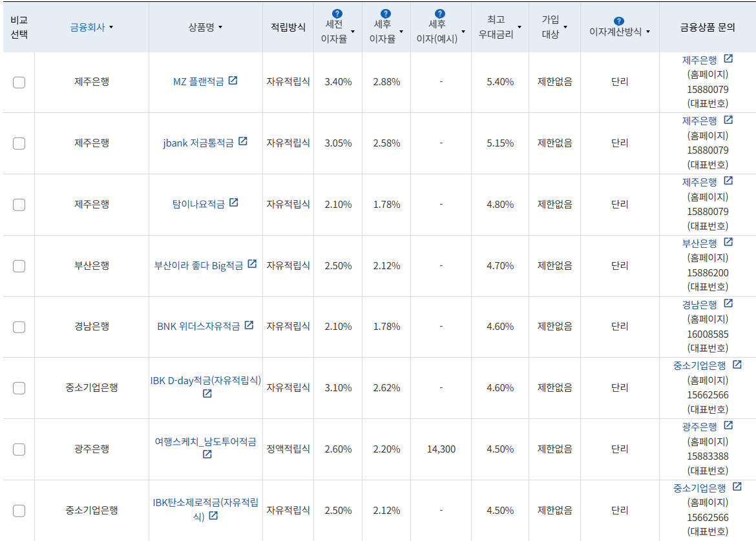This screenshot has width=756, height=541.
Task: Open 경남은행 homepage external link icon
Action: (729, 303)
